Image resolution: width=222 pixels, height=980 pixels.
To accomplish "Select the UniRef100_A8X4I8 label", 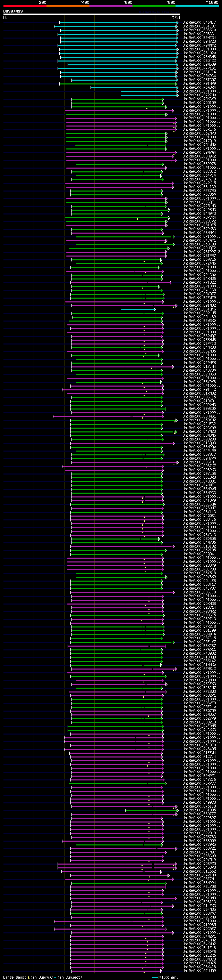I will pos(199,967).
